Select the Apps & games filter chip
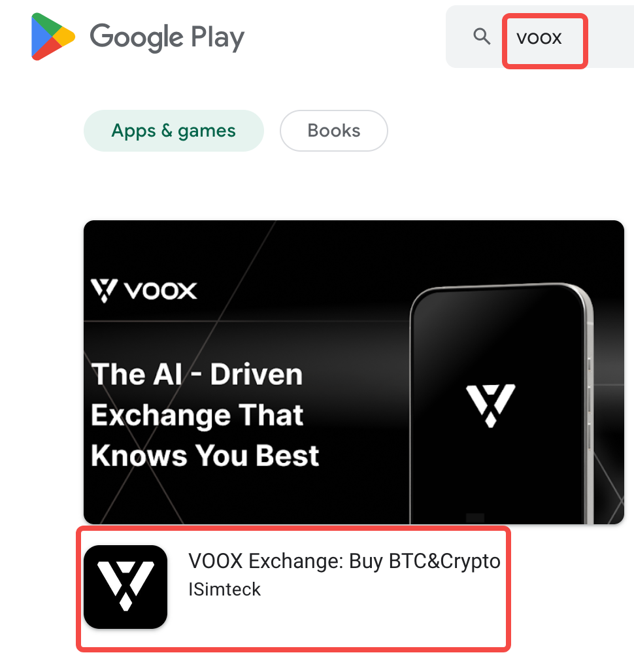 173,131
